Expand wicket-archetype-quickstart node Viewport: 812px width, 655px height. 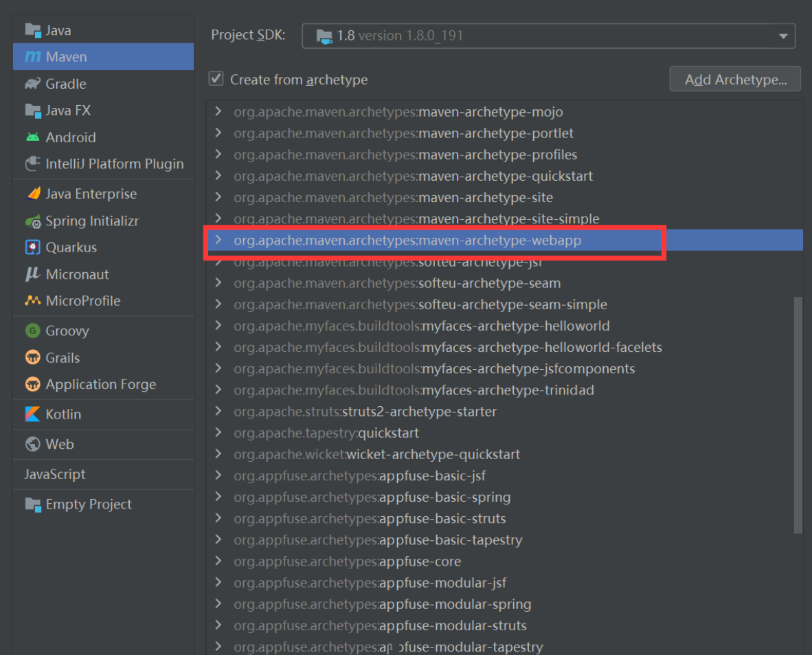pyautogui.click(x=218, y=454)
